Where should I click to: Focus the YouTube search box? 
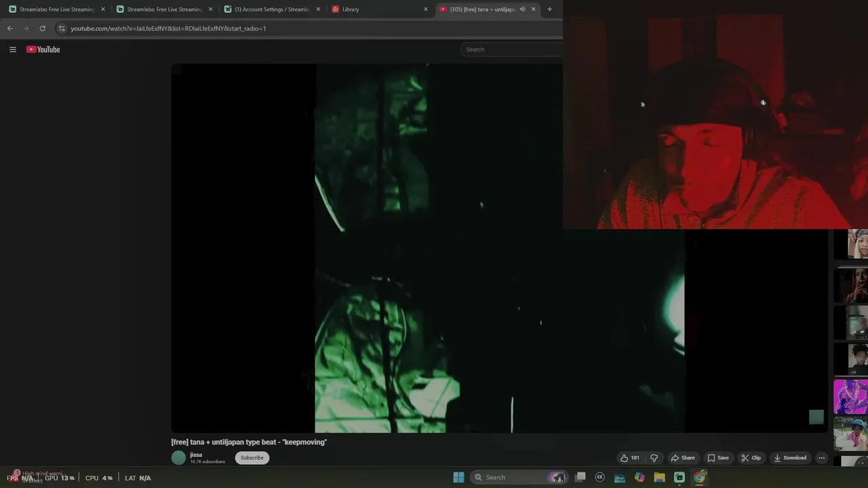click(511, 49)
